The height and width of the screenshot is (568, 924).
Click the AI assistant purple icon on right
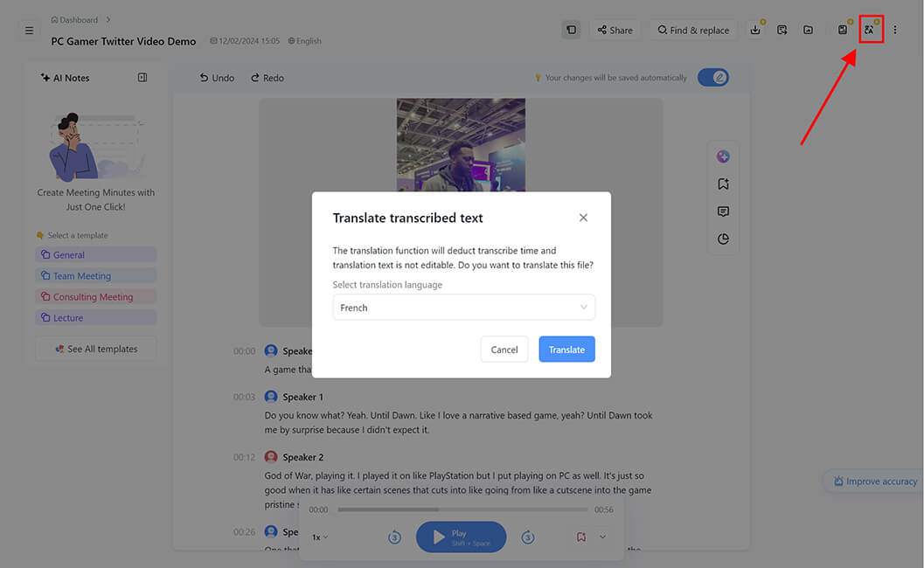tap(723, 156)
